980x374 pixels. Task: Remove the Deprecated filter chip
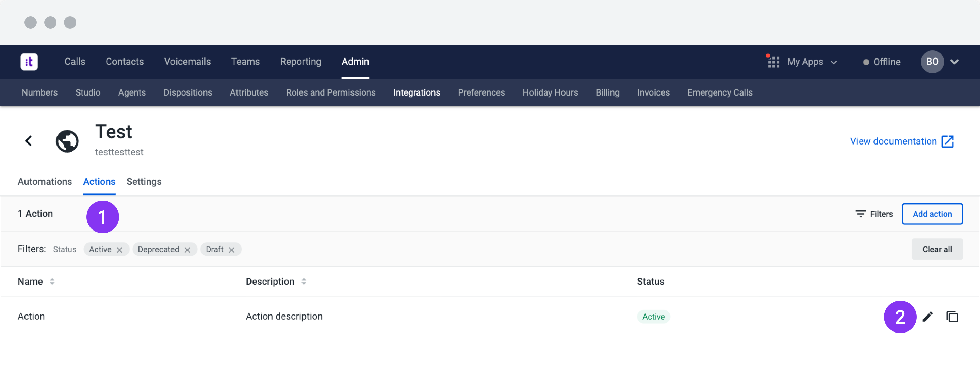pos(187,250)
